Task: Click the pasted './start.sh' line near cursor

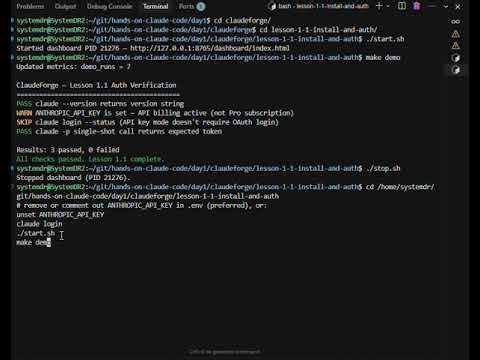Action: (x=36, y=233)
